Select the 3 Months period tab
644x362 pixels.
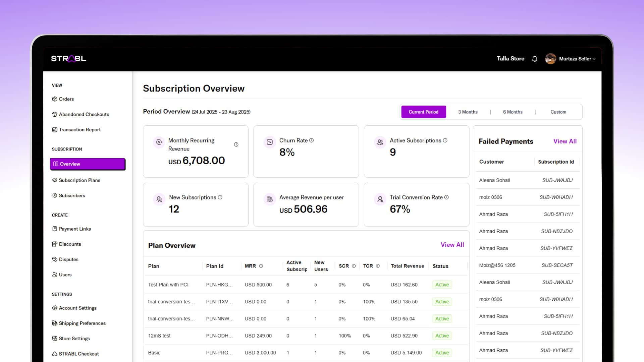468,112
